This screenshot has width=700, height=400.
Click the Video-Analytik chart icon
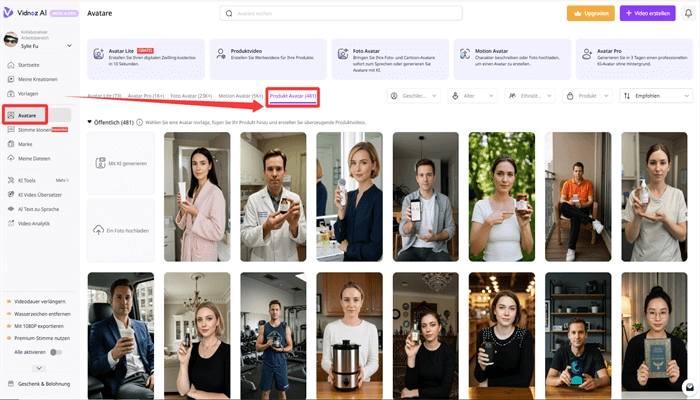[x=11, y=223]
